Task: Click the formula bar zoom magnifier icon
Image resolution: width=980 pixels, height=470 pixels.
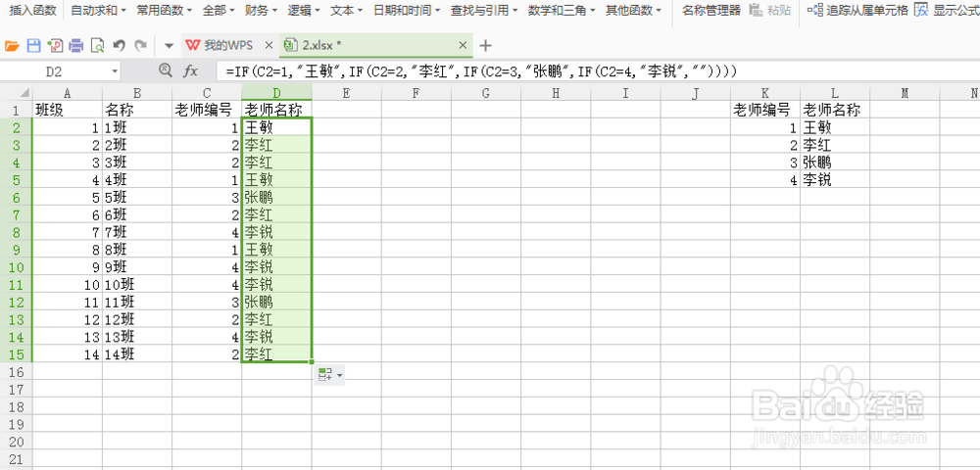Action: pyautogui.click(x=165, y=70)
